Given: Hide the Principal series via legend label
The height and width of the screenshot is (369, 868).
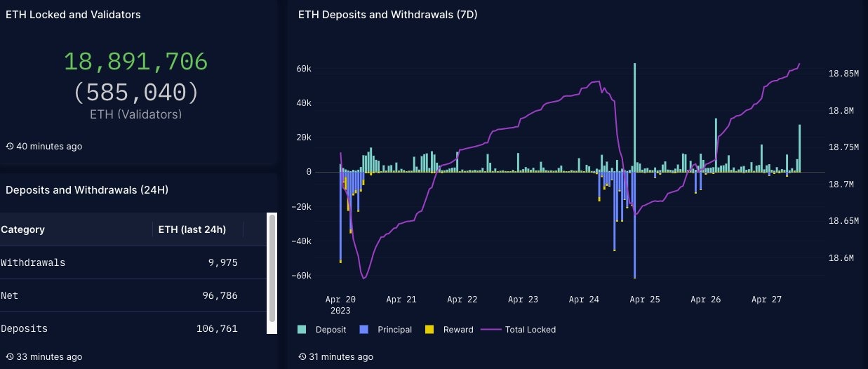Looking at the screenshot, I should [394, 330].
